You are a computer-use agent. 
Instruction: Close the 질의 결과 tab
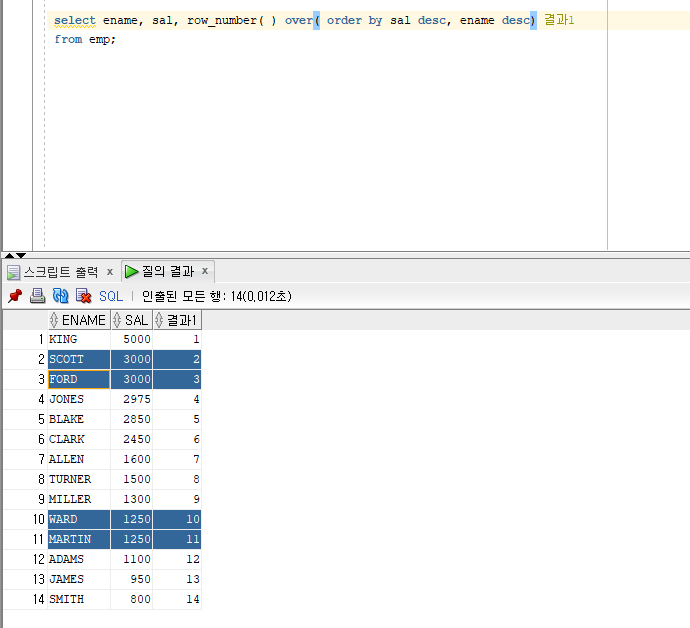pos(205,271)
